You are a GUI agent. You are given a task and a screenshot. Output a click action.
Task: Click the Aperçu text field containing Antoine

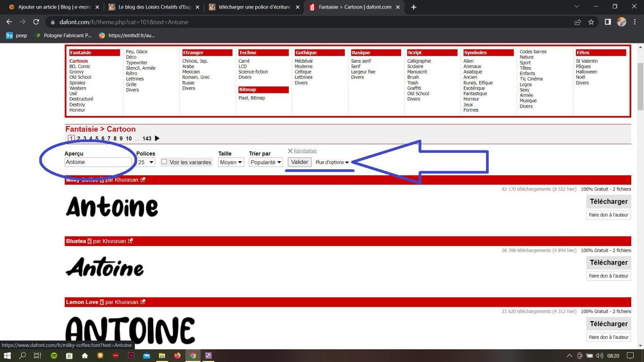[x=98, y=162]
